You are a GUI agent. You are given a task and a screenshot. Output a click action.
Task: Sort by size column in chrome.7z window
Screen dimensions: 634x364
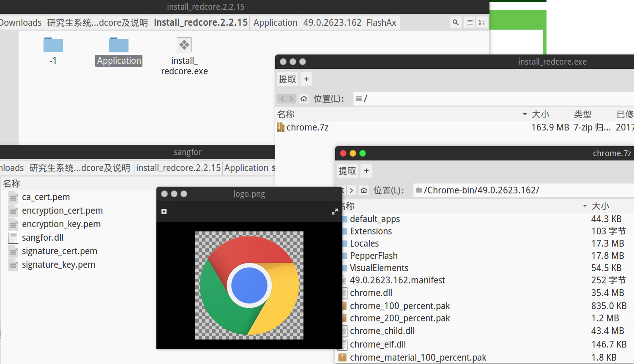pos(600,206)
